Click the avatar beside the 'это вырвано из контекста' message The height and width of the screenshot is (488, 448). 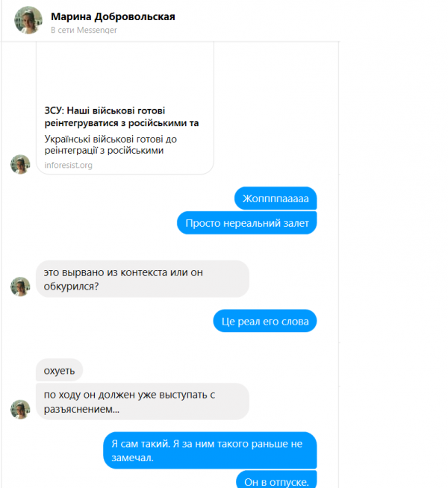[20, 287]
